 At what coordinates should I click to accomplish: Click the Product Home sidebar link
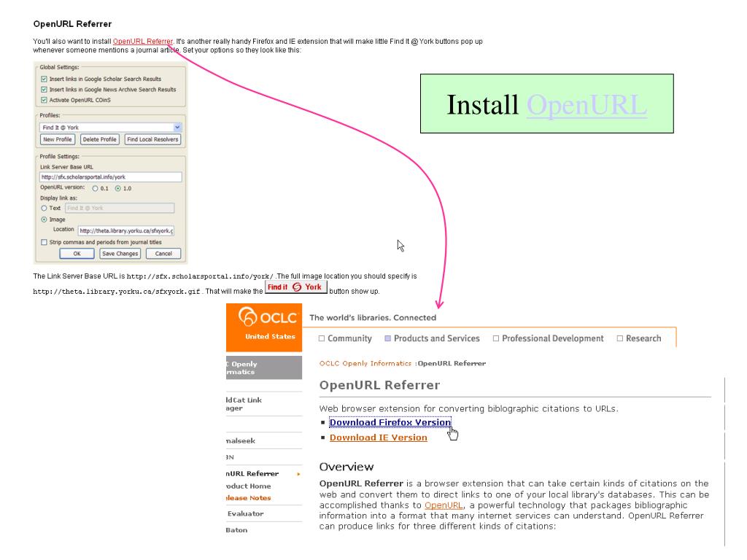click(x=248, y=486)
